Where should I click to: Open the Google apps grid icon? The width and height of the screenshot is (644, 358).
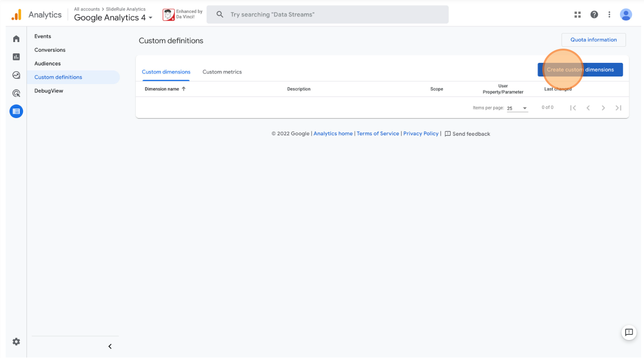pos(577,15)
